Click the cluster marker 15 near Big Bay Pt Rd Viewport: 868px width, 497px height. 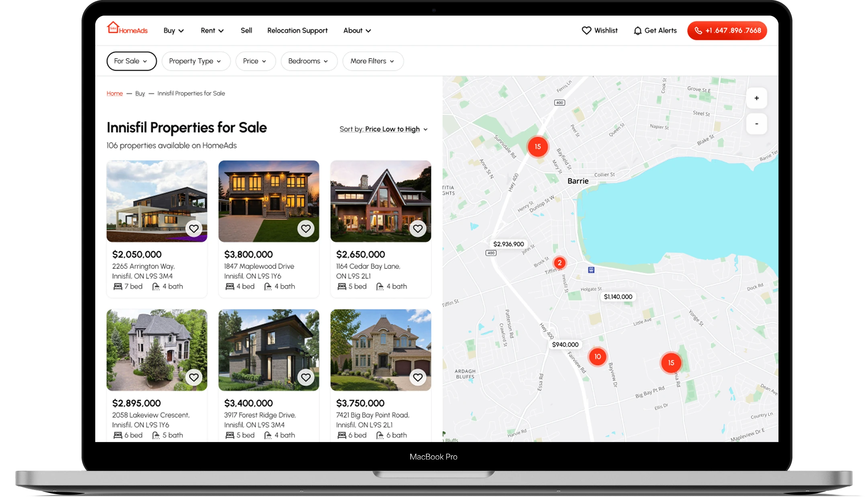click(x=671, y=363)
